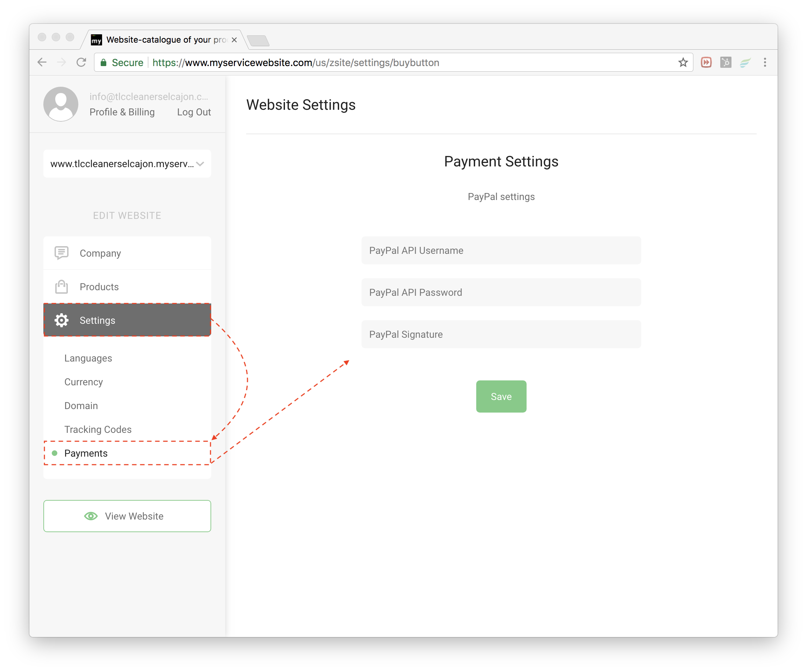
Task: Click the Products shopping bag icon
Action: click(x=62, y=287)
